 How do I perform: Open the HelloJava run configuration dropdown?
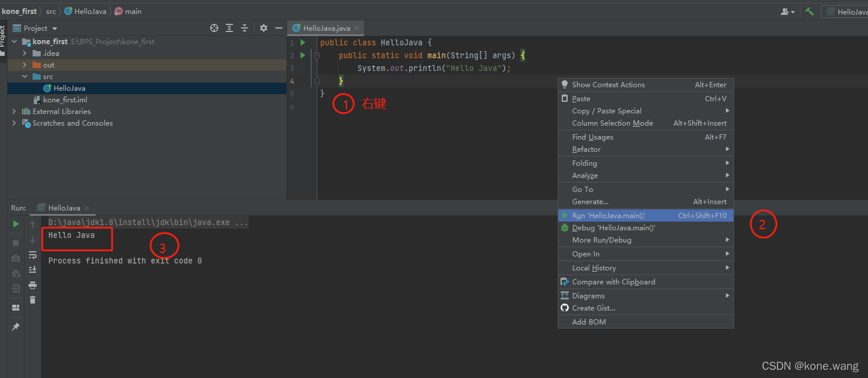point(844,12)
